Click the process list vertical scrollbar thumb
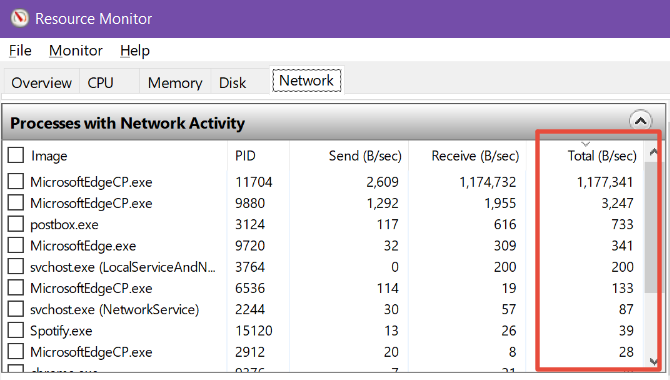The width and height of the screenshot is (670, 380). [x=651, y=227]
